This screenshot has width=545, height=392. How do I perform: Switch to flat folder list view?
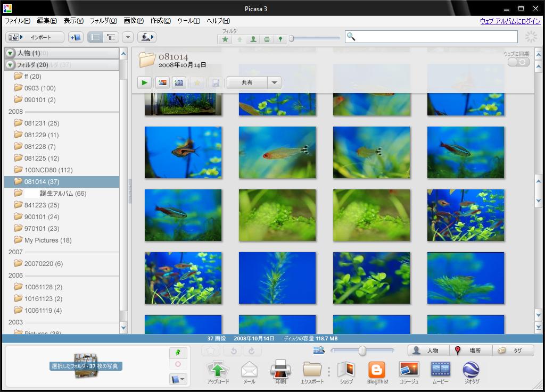(95, 37)
